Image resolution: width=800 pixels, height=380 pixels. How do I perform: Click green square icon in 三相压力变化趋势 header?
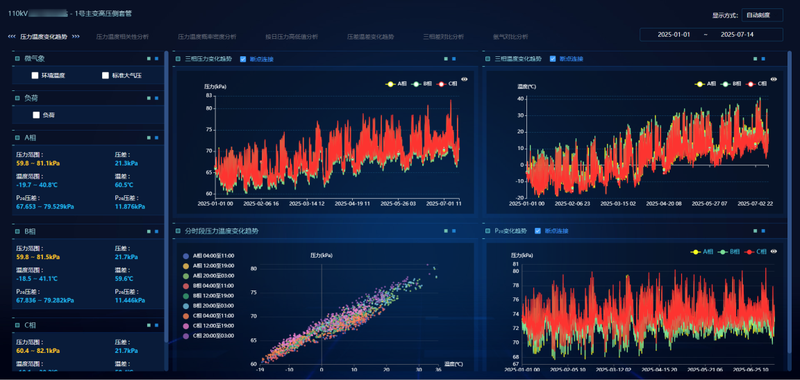pos(445,59)
